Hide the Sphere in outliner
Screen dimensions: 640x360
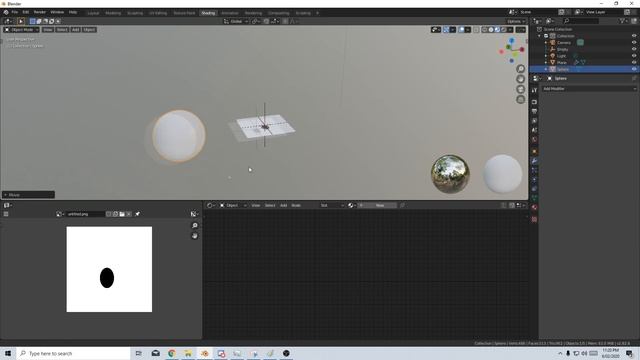pyautogui.click(x=634, y=69)
